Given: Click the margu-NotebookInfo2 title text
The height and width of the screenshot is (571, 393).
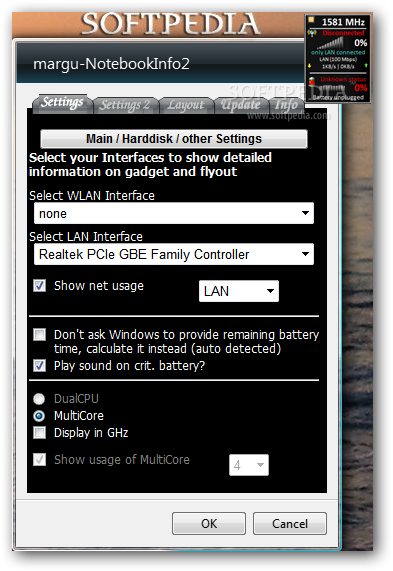Looking at the screenshot, I should click(x=111, y=64).
